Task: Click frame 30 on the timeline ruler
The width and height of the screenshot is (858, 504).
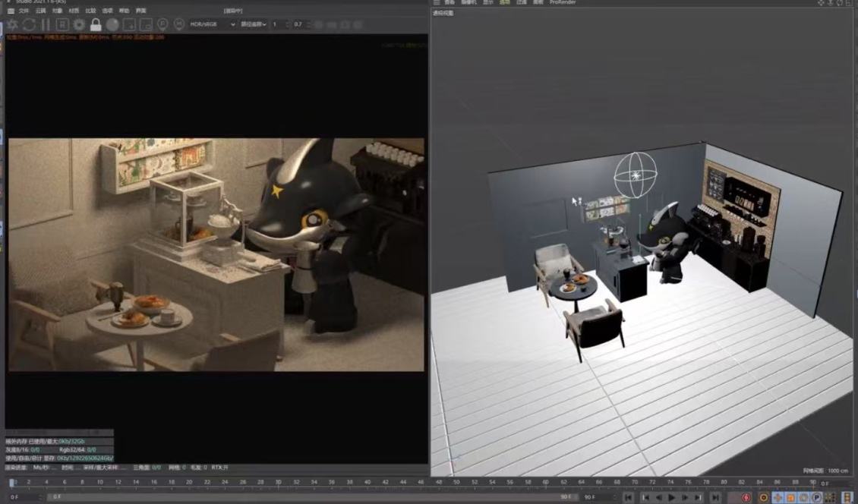Action: click(x=278, y=483)
